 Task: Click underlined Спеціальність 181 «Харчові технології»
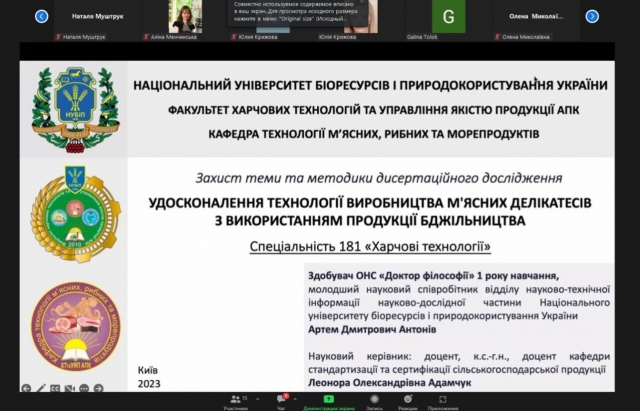pyautogui.click(x=370, y=246)
